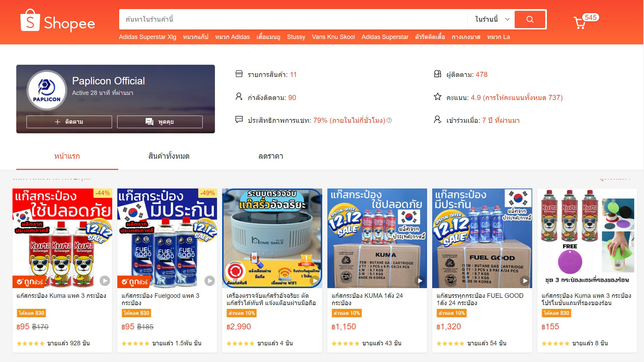Viewport: 644px width, 362px height.
Task: Switch to the สินค้าทั้งหมด tab
Action: click(169, 156)
